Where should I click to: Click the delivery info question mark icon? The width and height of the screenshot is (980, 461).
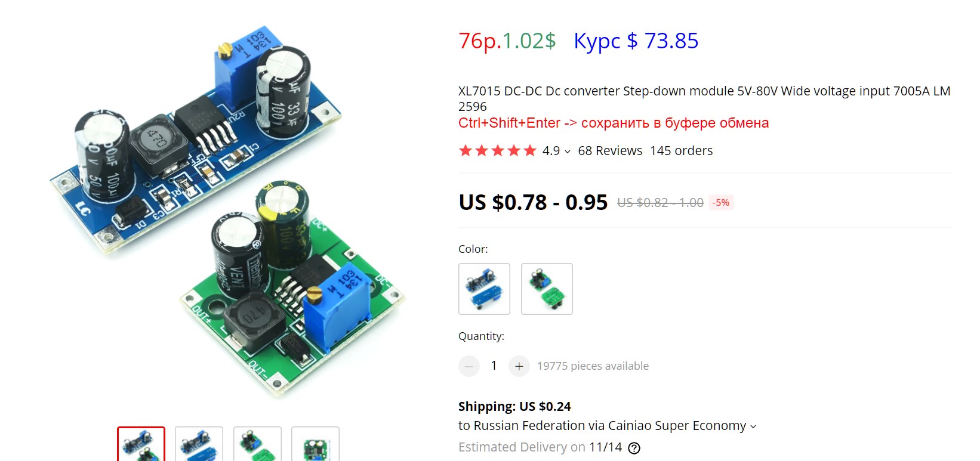(x=634, y=448)
